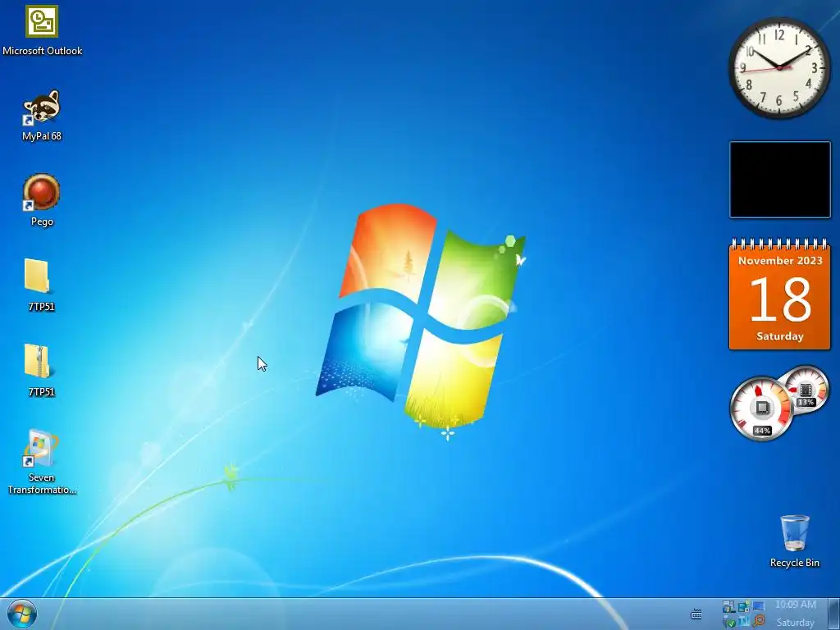The width and height of the screenshot is (840, 630).
Task: Open the Microsoft Outlook desktop shortcut
Action: (42, 21)
